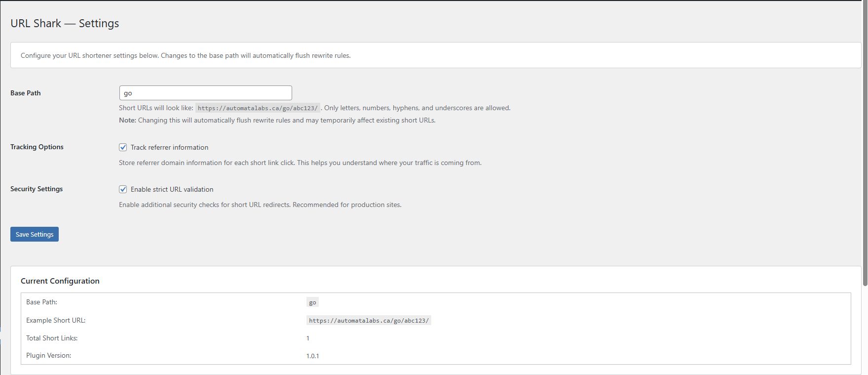Image resolution: width=868 pixels, height=375 pixels.
Task: Click the notice about configuring URL shortener settings
Action: (186, 55)
